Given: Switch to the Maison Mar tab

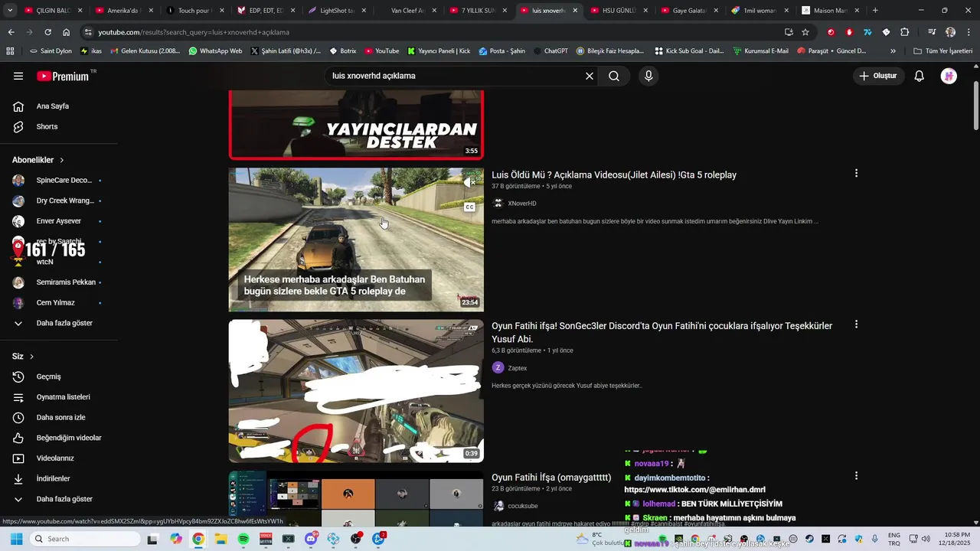Looking at the screenshot, I should [x=831, y=11].
